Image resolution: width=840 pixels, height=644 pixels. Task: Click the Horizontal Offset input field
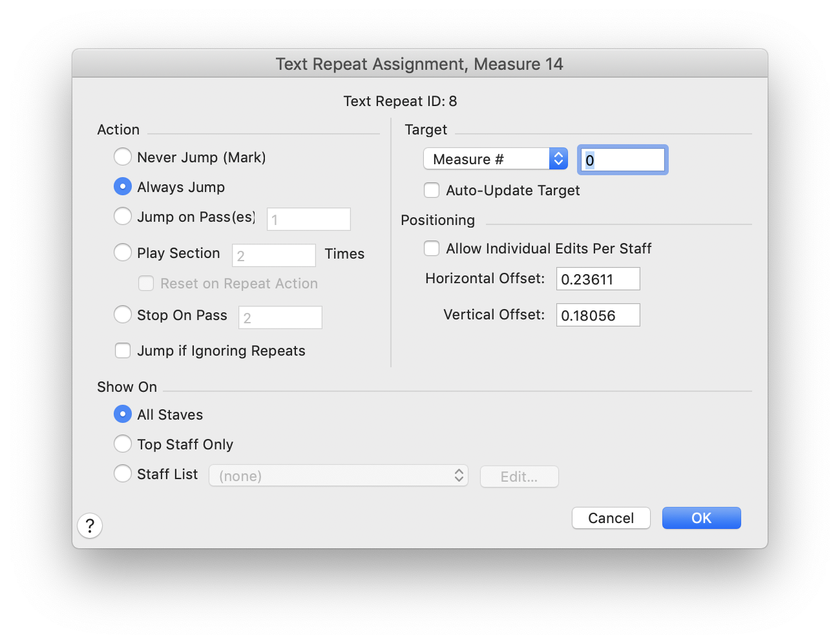coord(598,279)
